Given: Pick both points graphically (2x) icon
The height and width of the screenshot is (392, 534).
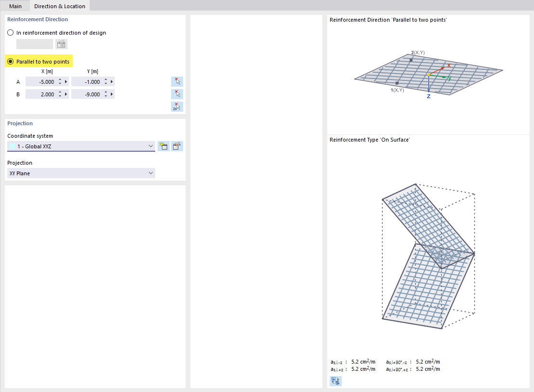Looking at the screenshot, I should coord(177,107).
